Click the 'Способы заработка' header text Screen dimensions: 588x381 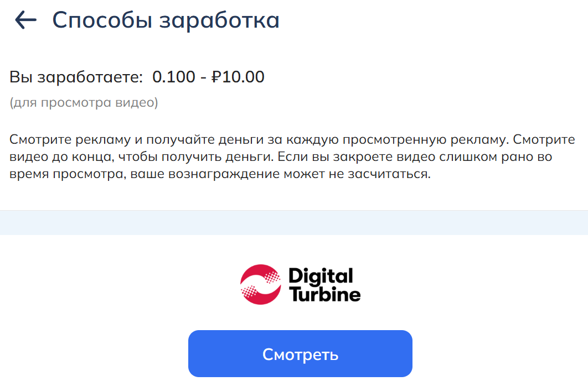(166, 19)
